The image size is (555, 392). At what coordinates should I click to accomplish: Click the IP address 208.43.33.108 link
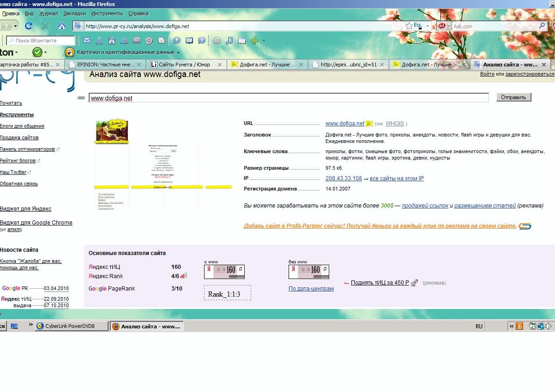[x=344, y=178]
